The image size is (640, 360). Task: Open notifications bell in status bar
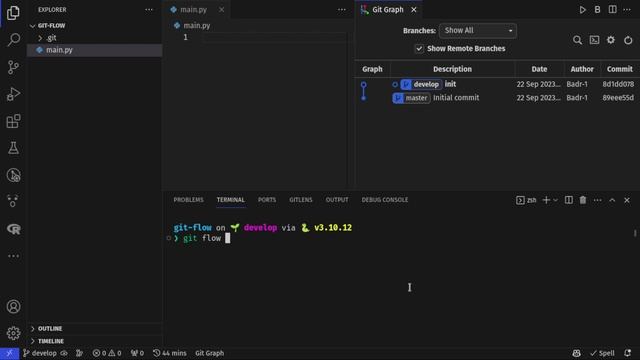point(627,353)
